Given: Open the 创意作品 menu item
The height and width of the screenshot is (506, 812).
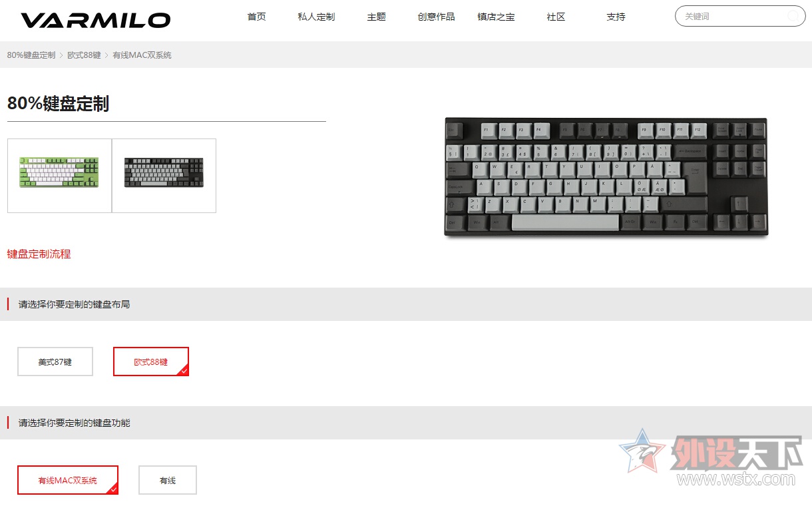Looking at the screenshot, I should tap(436, 17).
